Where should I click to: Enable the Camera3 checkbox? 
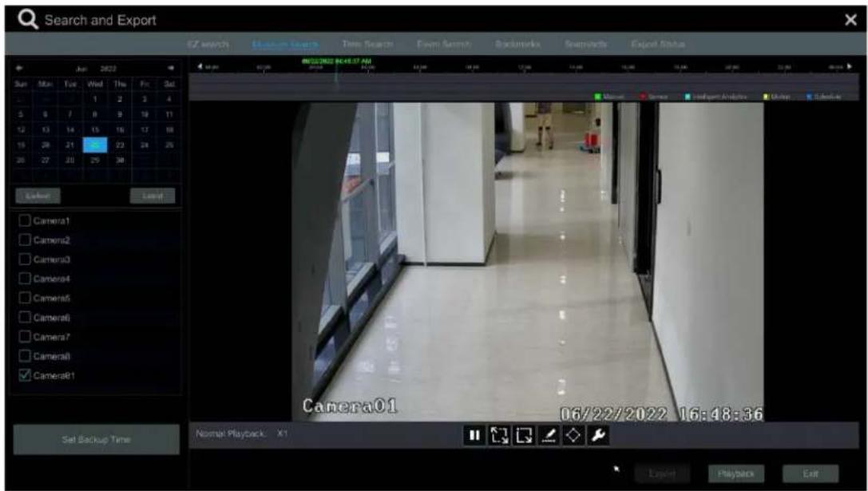click(x=25, y=259)
